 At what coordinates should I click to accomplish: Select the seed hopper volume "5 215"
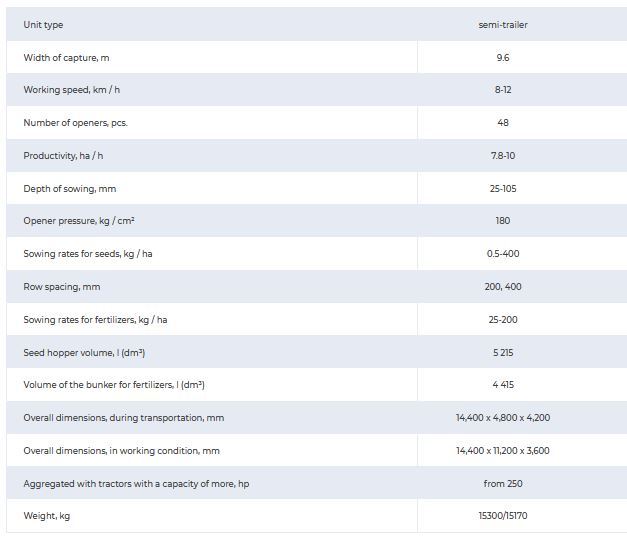[502, 353]
